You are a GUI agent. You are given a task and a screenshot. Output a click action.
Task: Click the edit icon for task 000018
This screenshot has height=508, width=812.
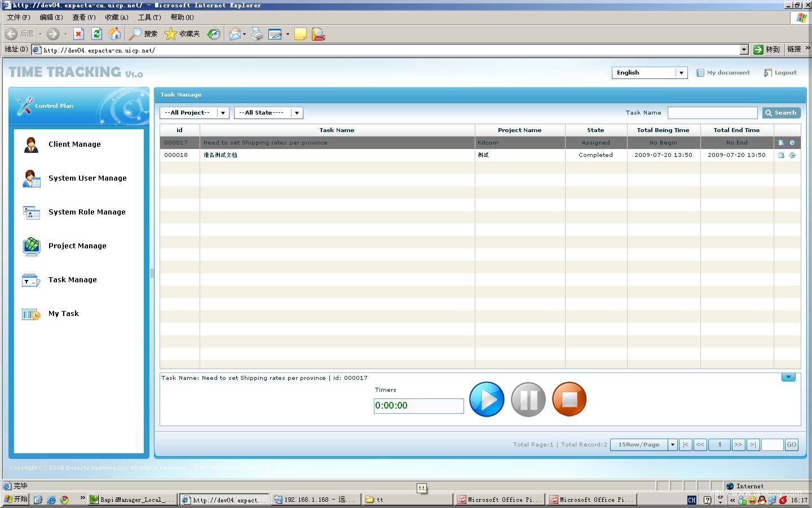[782, 155]
